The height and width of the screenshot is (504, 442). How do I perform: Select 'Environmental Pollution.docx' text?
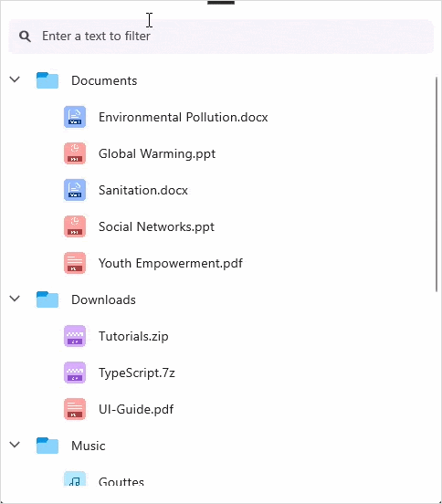(x=184, y=117)
